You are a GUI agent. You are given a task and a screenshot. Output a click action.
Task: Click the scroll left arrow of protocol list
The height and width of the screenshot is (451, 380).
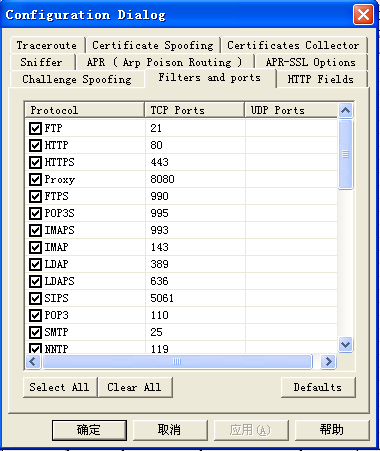tap(33, 362)
